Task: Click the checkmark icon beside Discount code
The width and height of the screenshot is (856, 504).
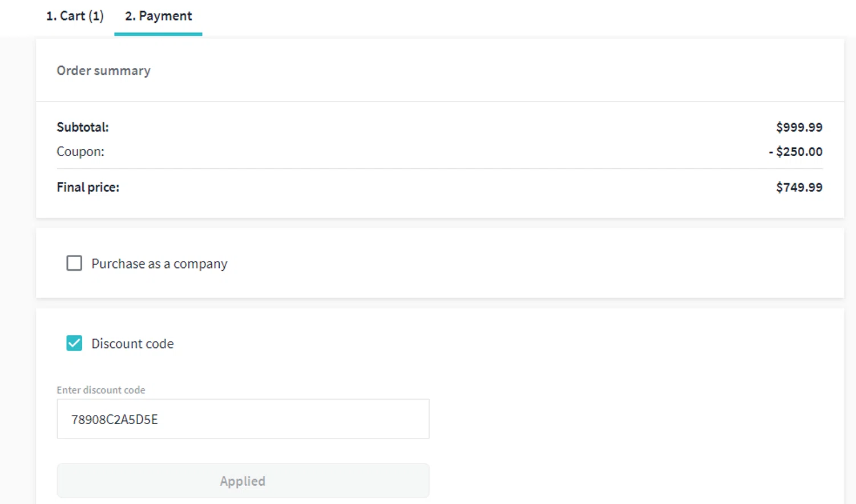Action: 74,343
